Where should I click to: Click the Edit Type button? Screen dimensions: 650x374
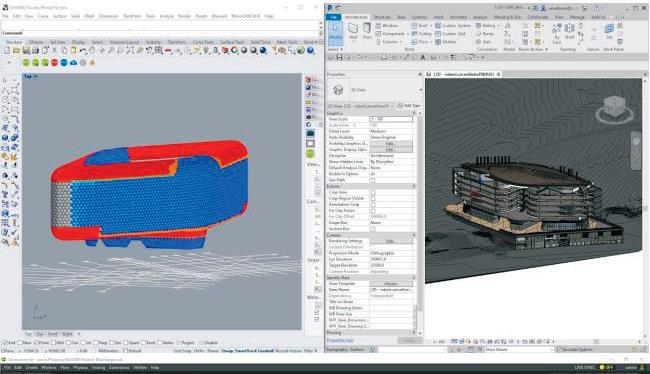click(x=409, y=106)
